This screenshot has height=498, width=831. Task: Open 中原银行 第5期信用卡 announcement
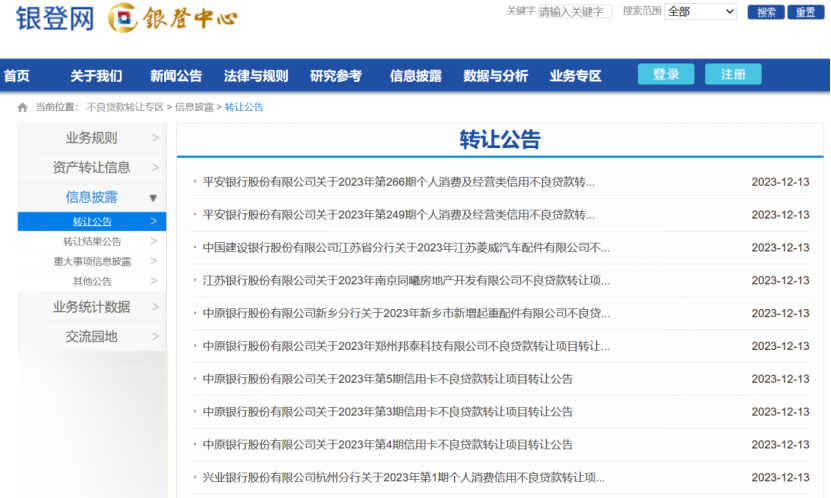point(388,379)
